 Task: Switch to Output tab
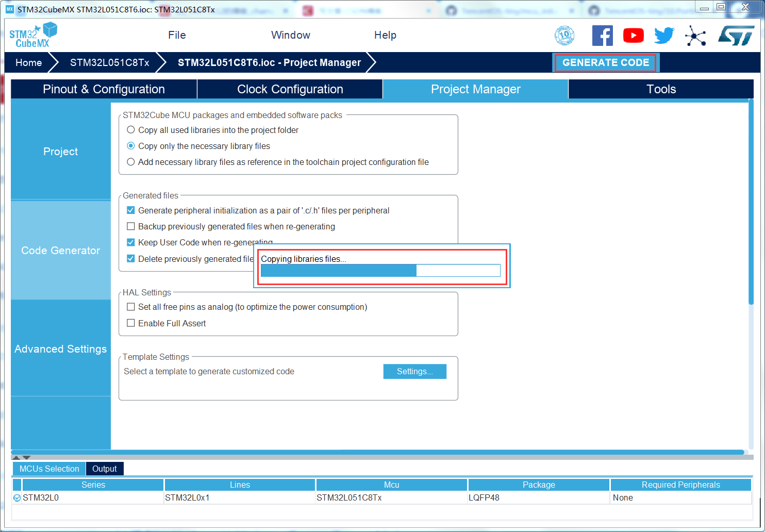click(105, 469)
